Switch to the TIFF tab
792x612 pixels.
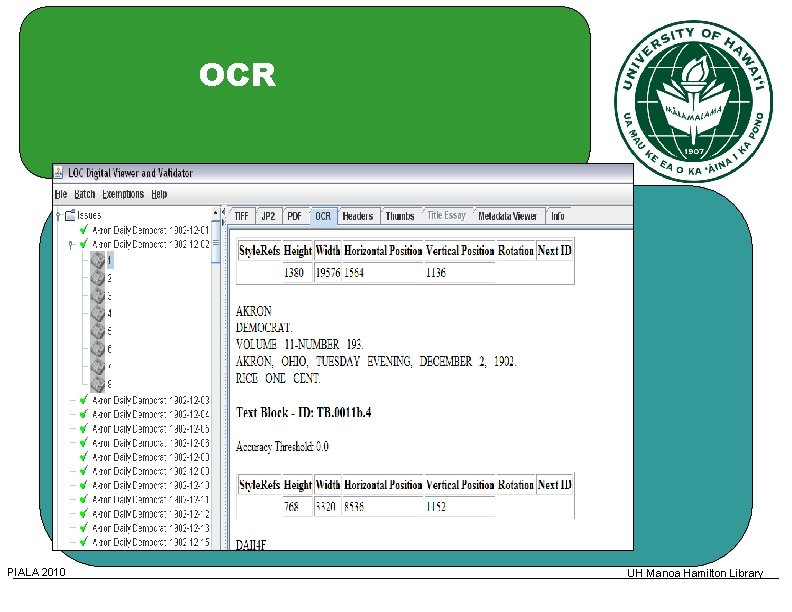242,216
